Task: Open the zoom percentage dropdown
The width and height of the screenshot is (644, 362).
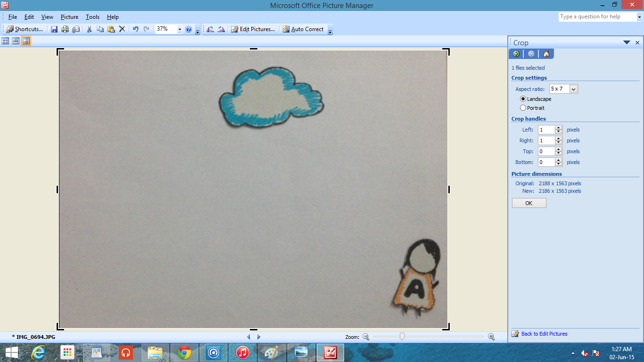Action: point(180,29)
